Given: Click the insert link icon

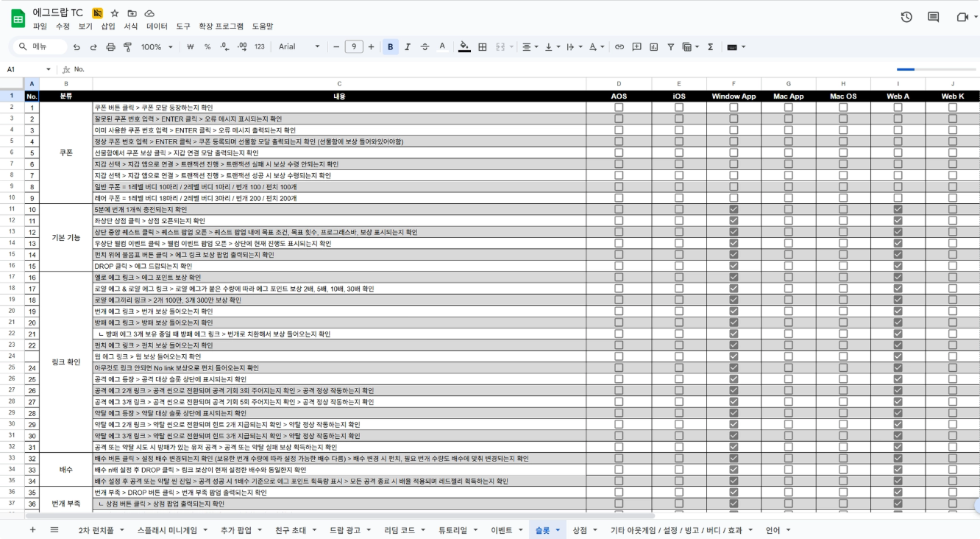Looking at the screenshot, I should 619,46.
